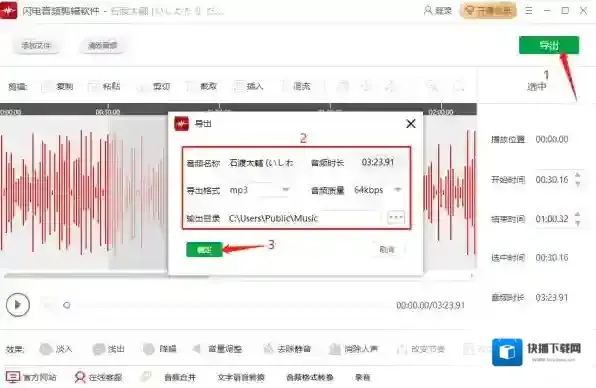Viewport: 596px width, 388px height.
Task: Click the 开始时间 value 00:30.16
Action: pos(552,180)
